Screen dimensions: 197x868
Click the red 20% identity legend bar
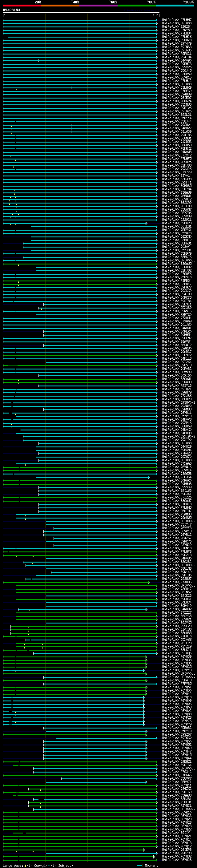[x=22, y=6]
